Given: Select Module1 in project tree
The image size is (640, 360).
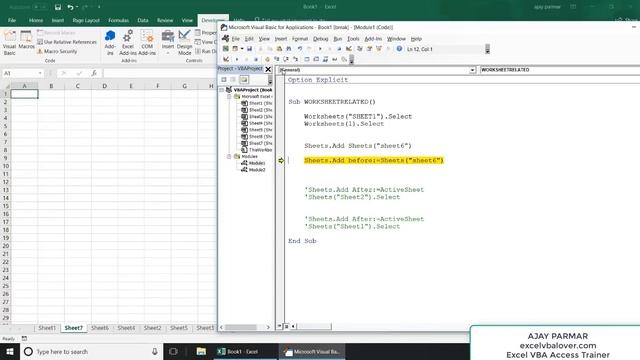Looking at the screenshot, I should (253, 163).
